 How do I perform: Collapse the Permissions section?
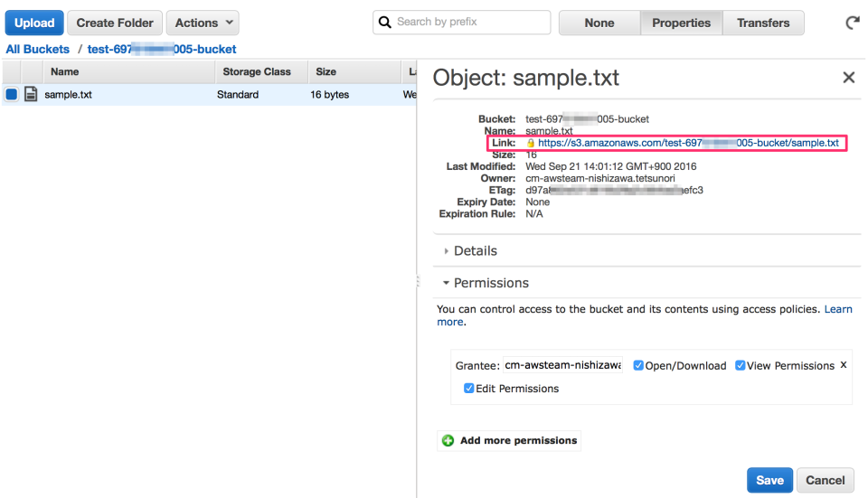(x=486, y=283)
